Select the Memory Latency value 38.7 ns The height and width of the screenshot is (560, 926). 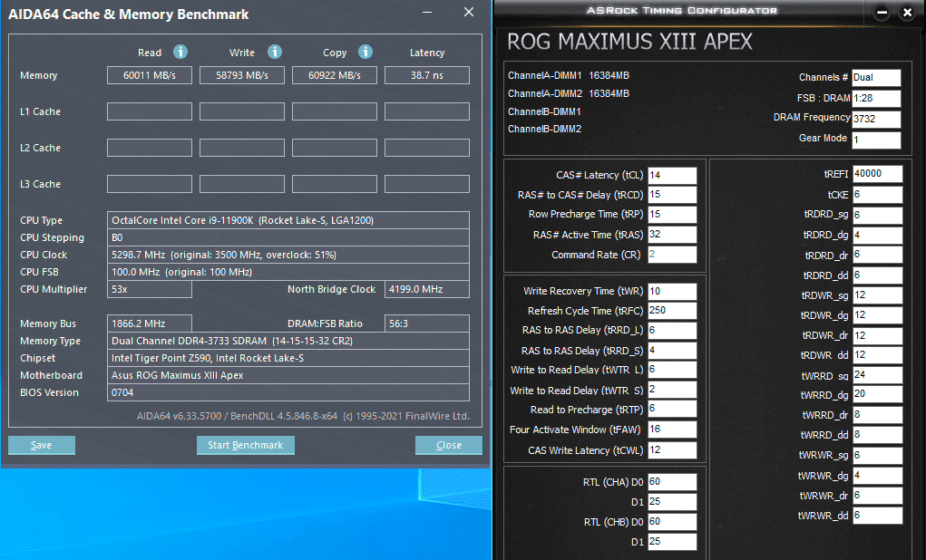tap(427, 75)
